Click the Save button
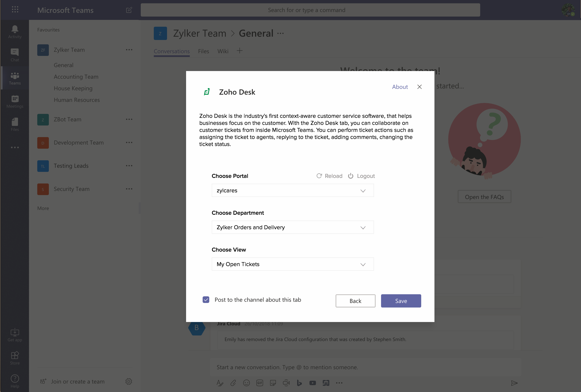The image size is (581, 392). coord(401,301)
